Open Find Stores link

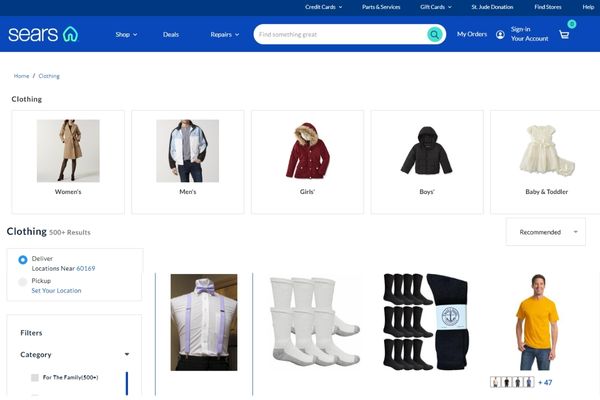pyautogui.click(x=548, y=7)
